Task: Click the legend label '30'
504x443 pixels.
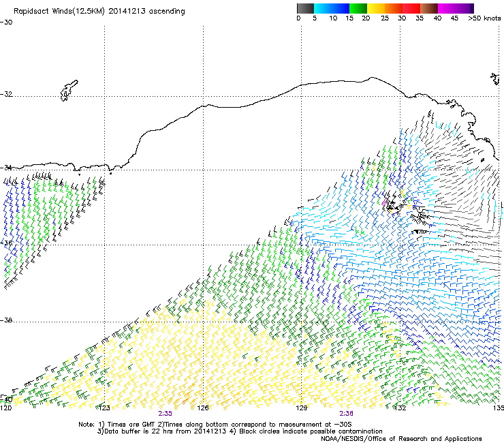Action: [x=402, y=18]
